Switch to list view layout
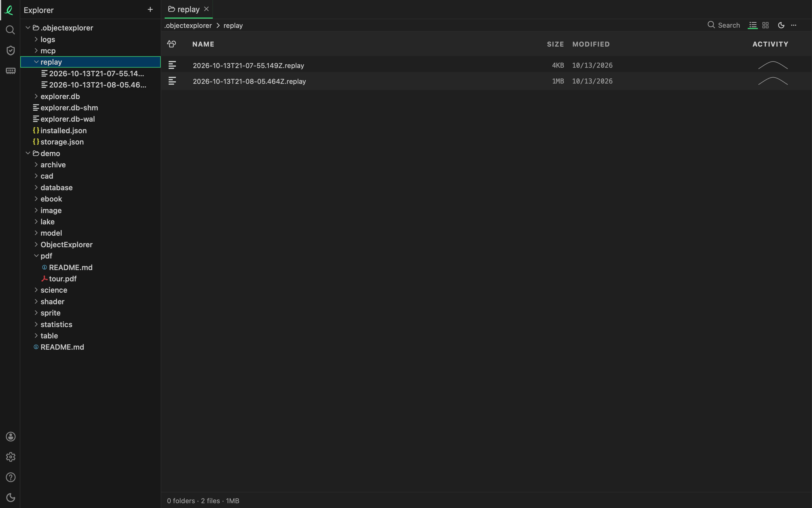 coord(753,25)
